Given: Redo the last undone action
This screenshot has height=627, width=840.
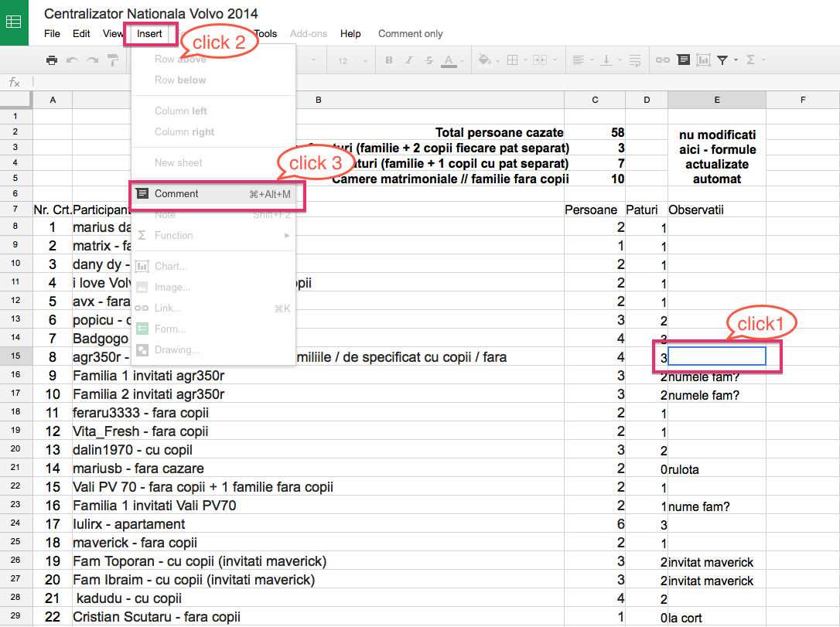Looking at the screenshot, I should click(x=92, y=60).
